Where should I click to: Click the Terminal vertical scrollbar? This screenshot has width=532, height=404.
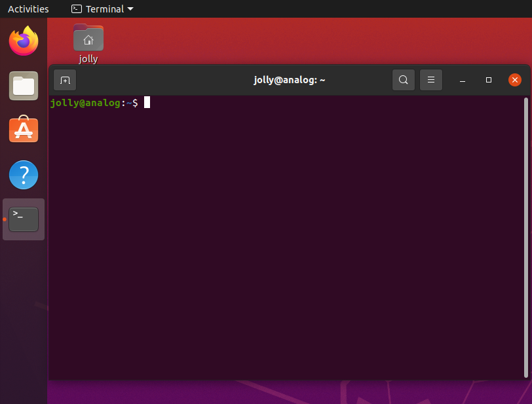(526, 238)
